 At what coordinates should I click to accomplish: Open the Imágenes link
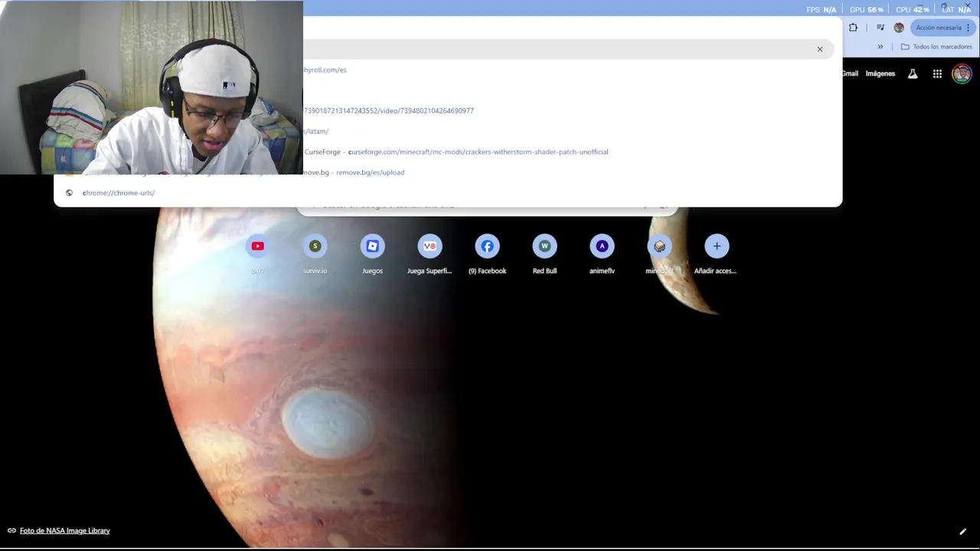click(880, 73)
